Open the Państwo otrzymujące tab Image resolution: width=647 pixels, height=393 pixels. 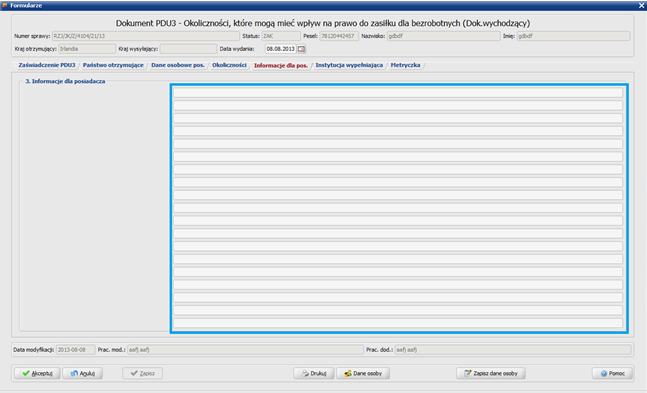tap(113, 65)
